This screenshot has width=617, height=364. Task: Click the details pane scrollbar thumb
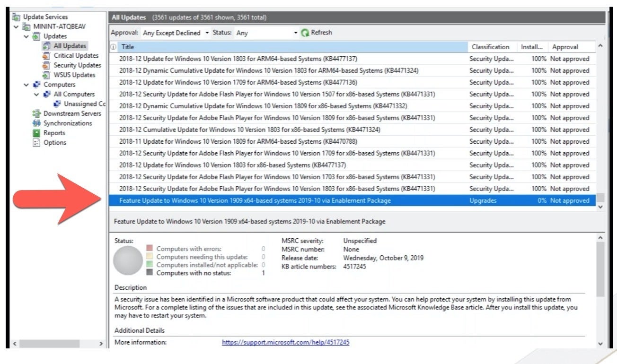coord(600,269)
